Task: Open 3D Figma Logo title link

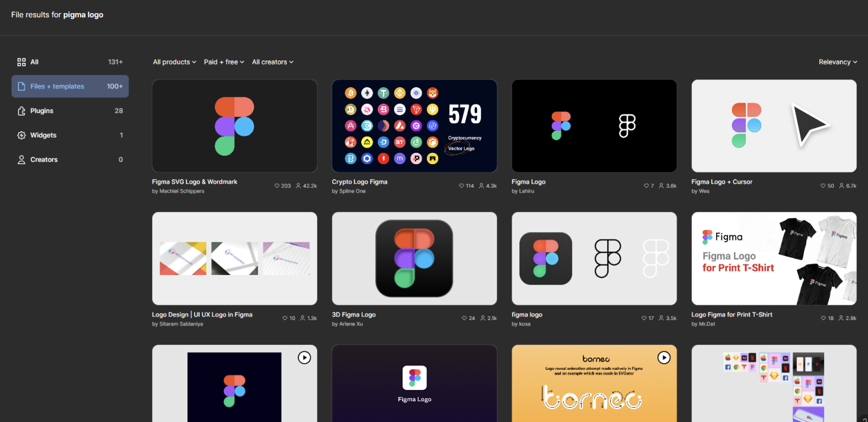Action: [354, 315]
